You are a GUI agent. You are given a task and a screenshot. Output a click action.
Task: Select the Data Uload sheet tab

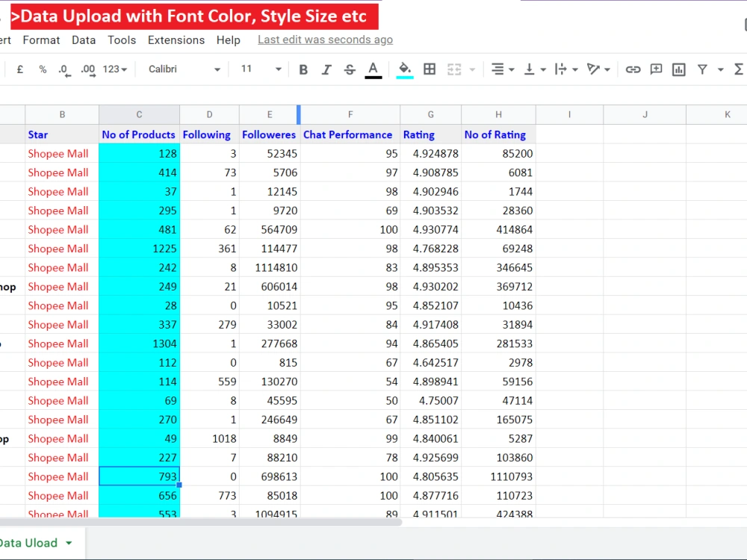coord(30,543)
